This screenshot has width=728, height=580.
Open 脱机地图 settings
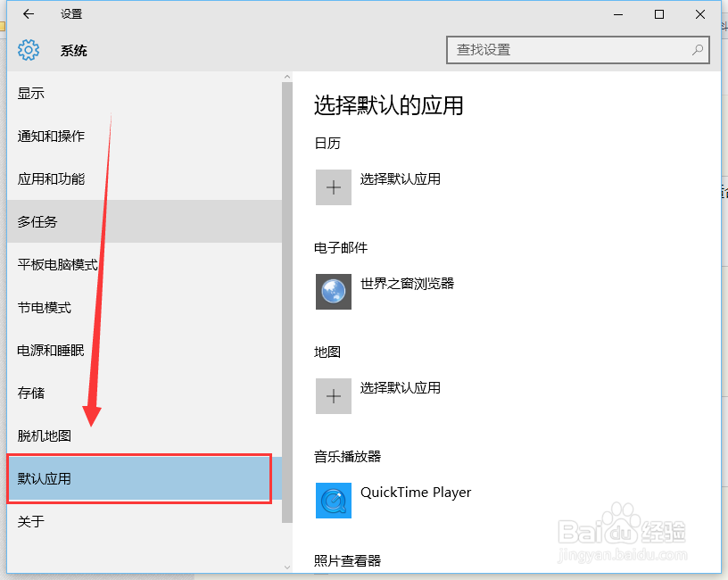pyautogui.click(x=145, y=435)
